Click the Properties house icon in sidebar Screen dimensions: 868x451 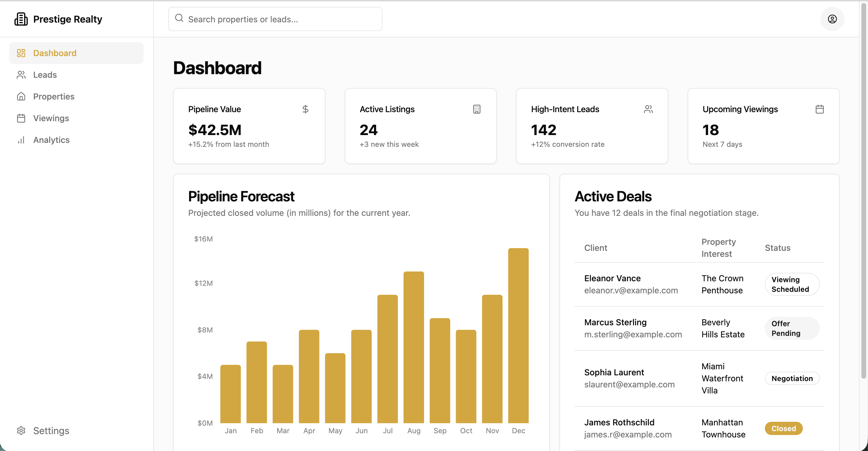21,97
